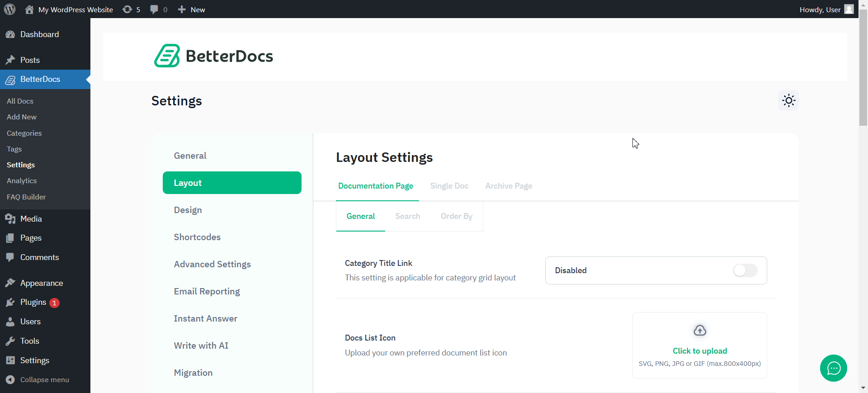Click the WordPress Settings sliders icon

pyautogui.click(x=10, y=360)
